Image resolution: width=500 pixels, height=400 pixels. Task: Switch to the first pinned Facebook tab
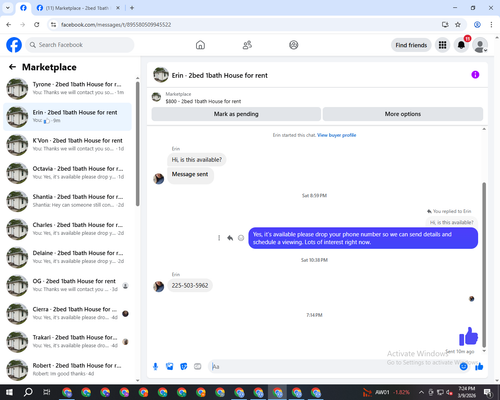coord(23,8)
